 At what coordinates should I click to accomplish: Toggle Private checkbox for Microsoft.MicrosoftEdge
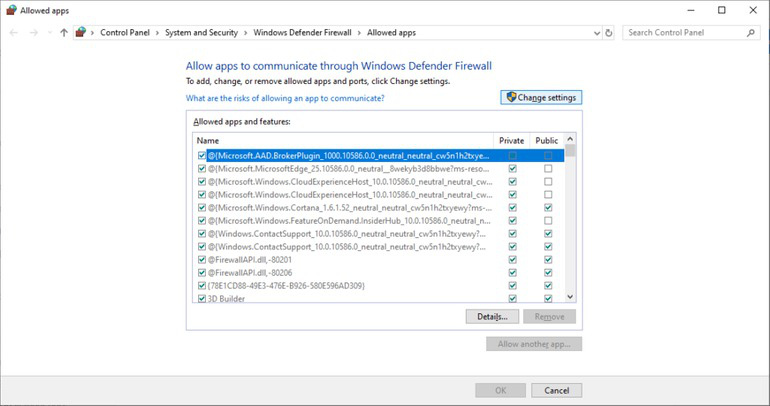click(513, 168)
